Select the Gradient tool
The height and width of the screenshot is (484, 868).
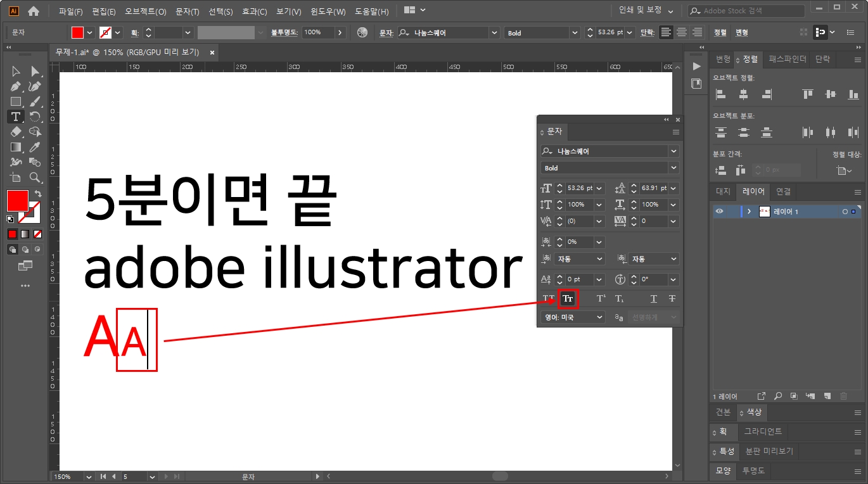(15, 147)
